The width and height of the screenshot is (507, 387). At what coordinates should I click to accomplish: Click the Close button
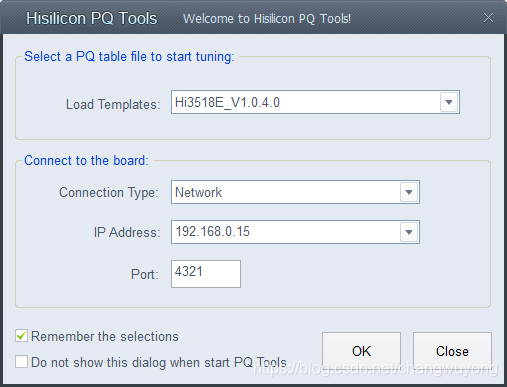[x=452, y=351]
